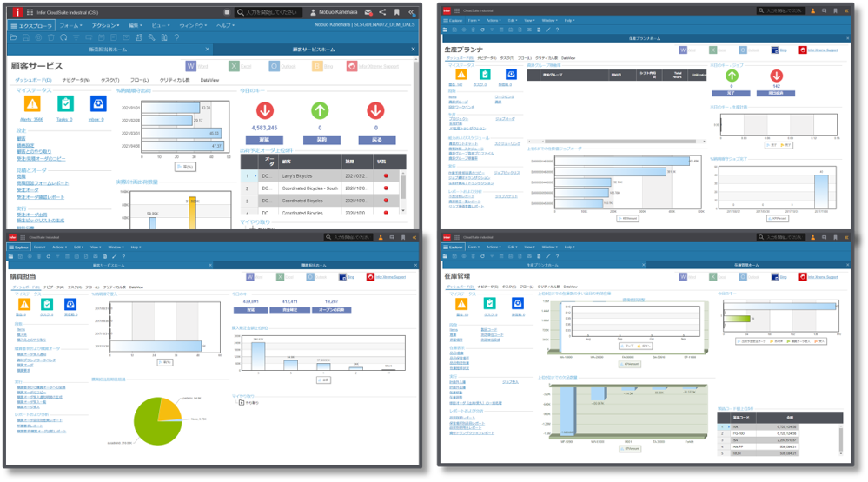The height and width of the screenshot is (482, 868).
Task: Click the Alerts warning icon in 顧客サービス
Action: 31,103
